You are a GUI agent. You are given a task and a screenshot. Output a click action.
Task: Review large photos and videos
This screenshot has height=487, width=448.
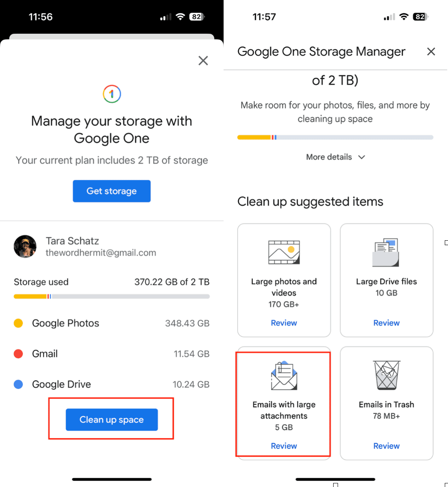(284, 323)
